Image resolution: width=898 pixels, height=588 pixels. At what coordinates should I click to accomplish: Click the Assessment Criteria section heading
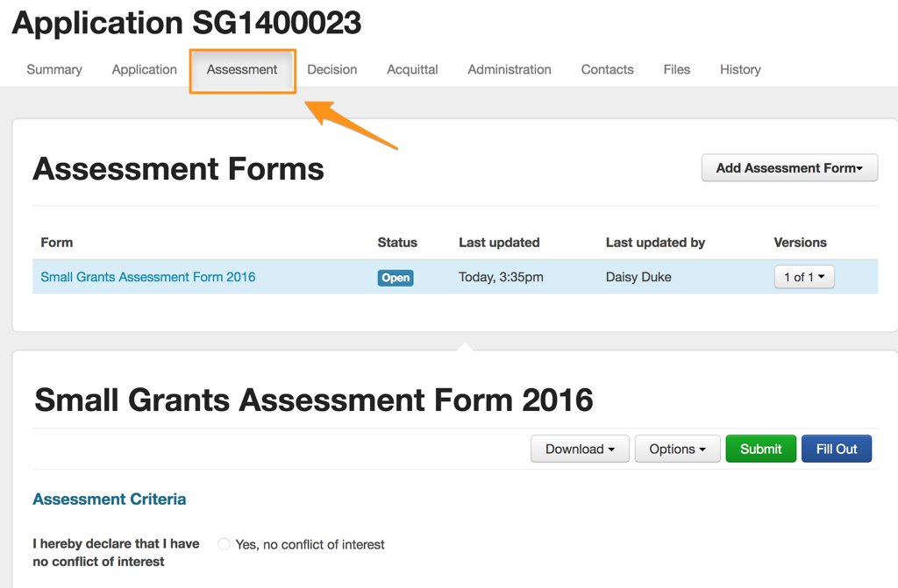pos(110,499)
